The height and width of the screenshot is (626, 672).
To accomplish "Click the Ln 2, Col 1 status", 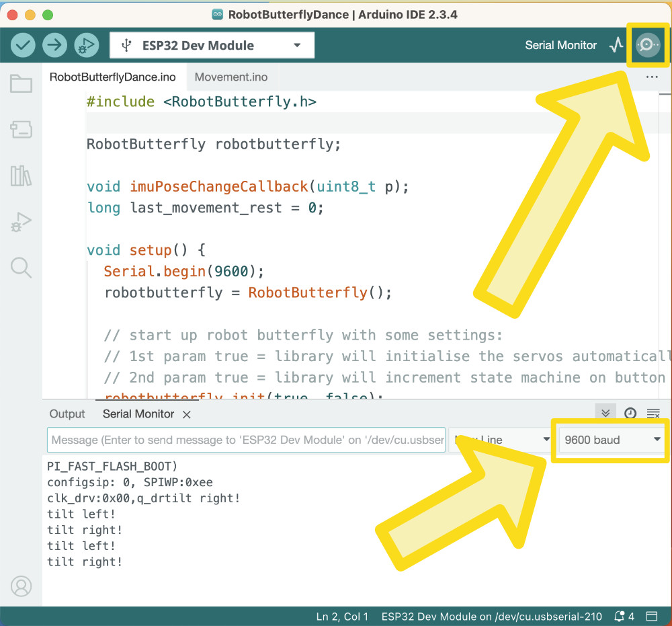I will [x=342, y=617].
